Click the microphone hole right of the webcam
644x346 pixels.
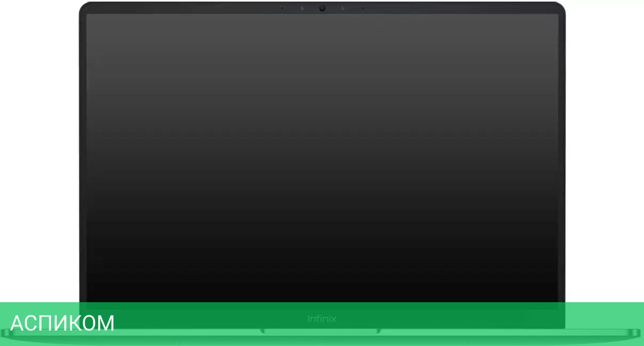click(x=363, y=8)
